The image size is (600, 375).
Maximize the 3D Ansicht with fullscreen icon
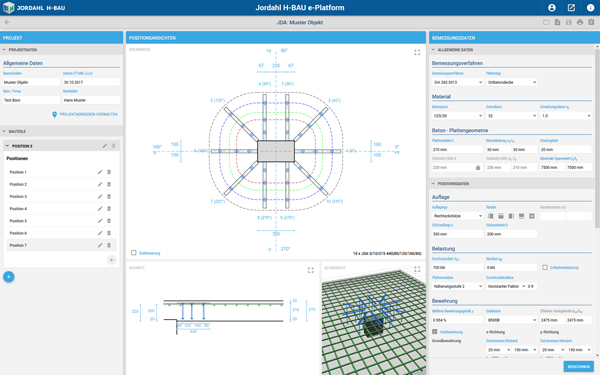[x=417, y=269]
